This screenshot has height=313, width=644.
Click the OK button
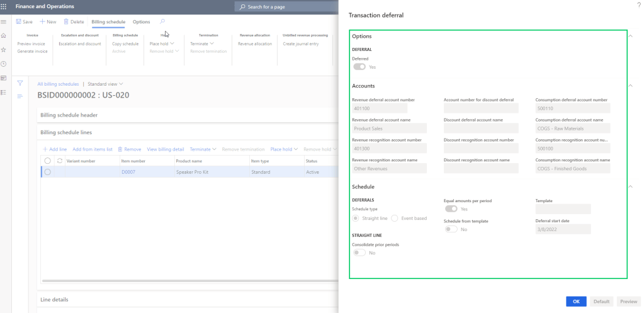(x=576, y=301)
